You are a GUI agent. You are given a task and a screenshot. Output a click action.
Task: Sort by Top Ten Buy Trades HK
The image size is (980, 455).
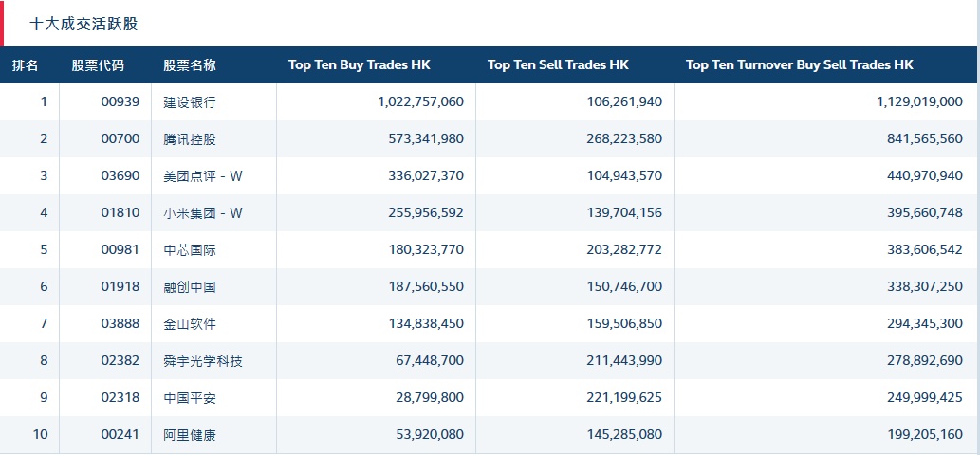[359, 65]
